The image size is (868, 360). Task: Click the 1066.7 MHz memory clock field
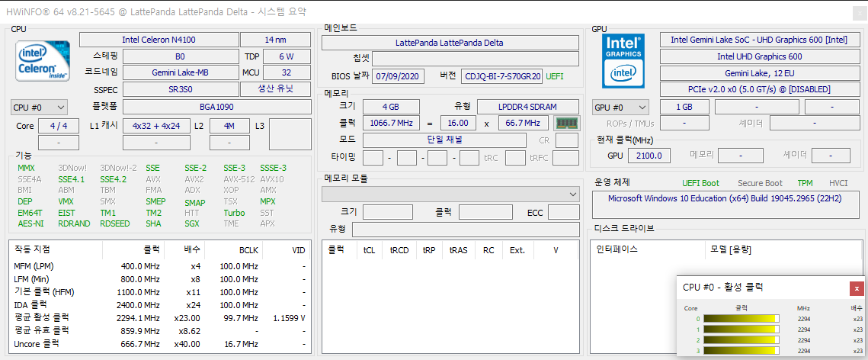tap(392, 123)
